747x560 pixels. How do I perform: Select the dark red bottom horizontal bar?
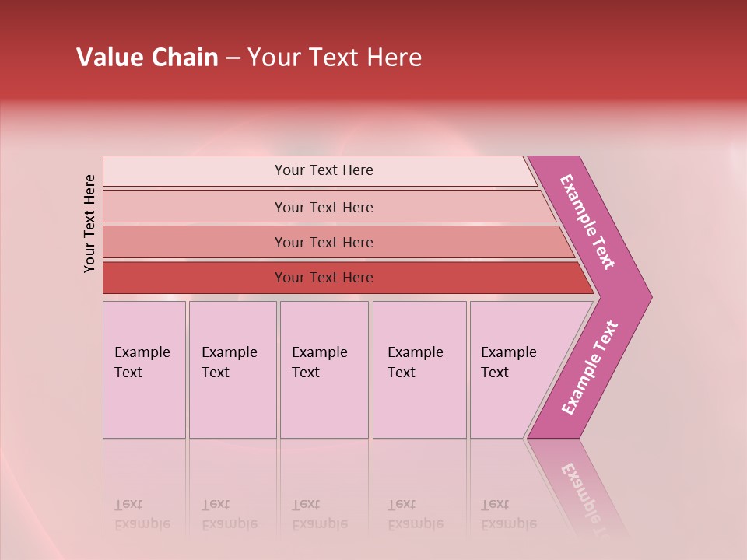click(x=323, y=278)
